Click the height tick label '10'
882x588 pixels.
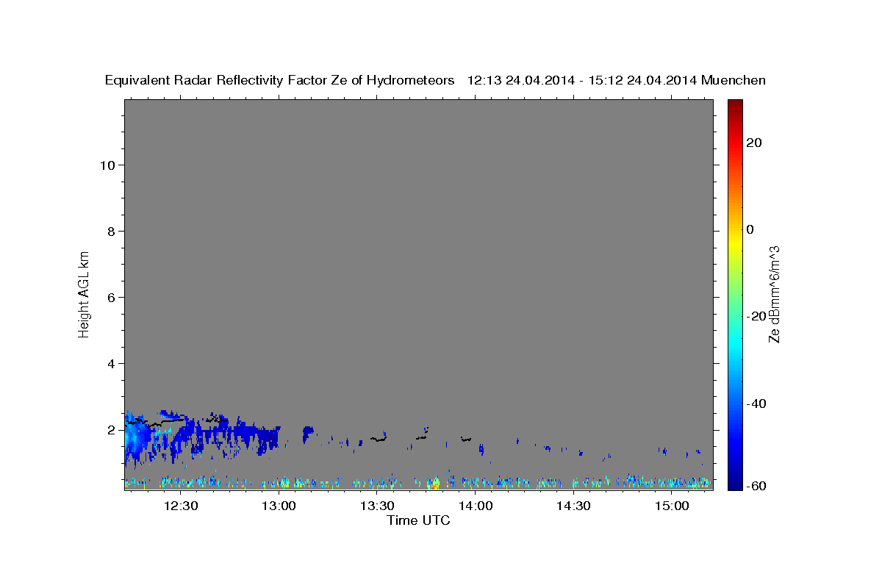[x=108, y=165]
